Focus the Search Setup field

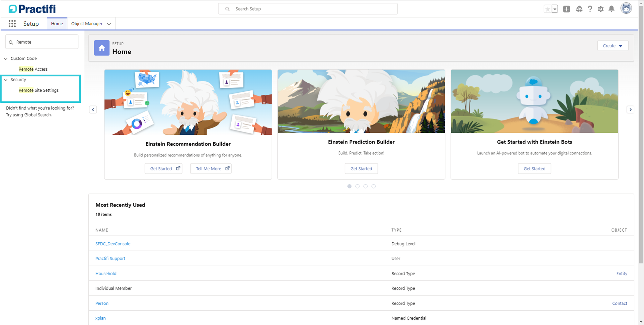[308, 9]
